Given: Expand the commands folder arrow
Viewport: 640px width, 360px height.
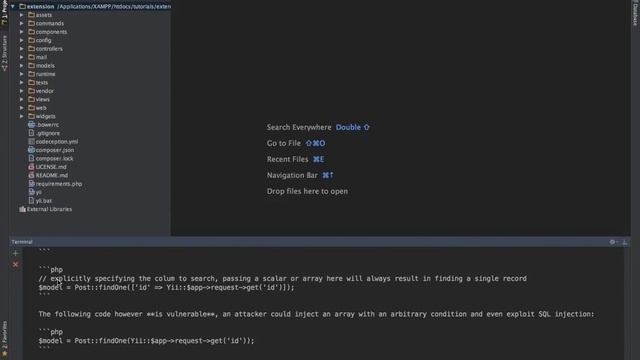Looking at the screenshot, I should (x=22, y=23).
